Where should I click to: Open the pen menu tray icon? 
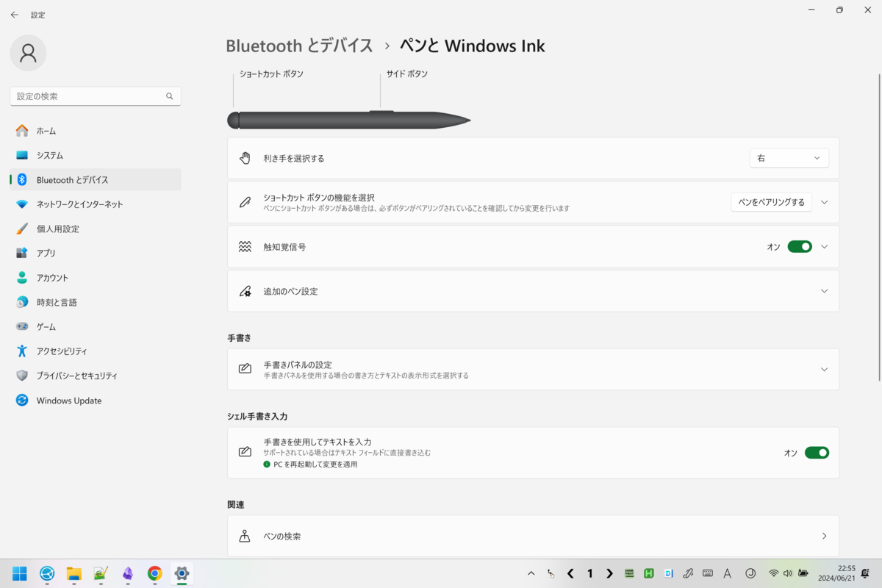click(688, 573)
